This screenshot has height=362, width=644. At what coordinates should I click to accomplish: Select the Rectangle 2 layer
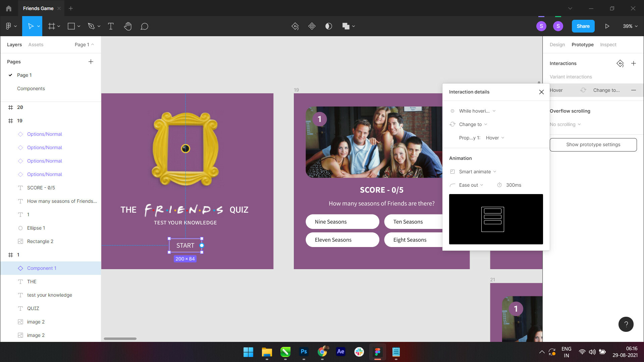pyautogui.click(x=51, y=241)
